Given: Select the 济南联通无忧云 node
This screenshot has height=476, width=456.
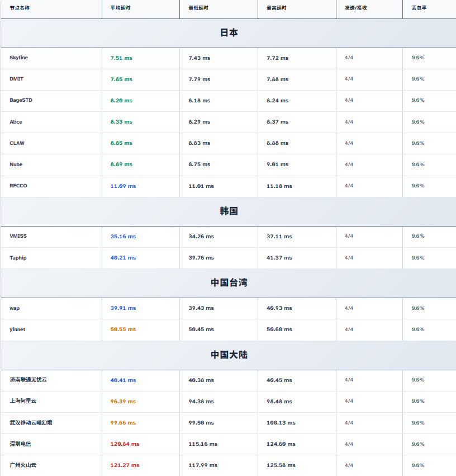Looking at the screenshot, I should pyautogui.click(x=28, y=380).
